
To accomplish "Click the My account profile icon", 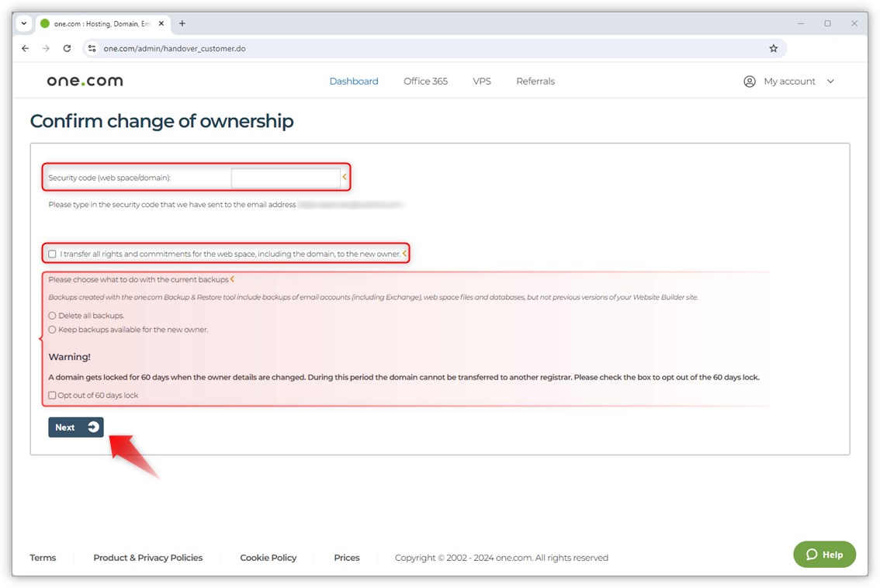I will pos(749,81).
